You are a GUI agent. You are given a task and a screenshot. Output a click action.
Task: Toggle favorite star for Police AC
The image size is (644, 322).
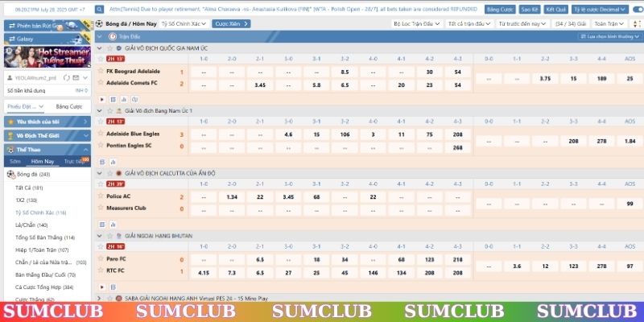point(100,196)
